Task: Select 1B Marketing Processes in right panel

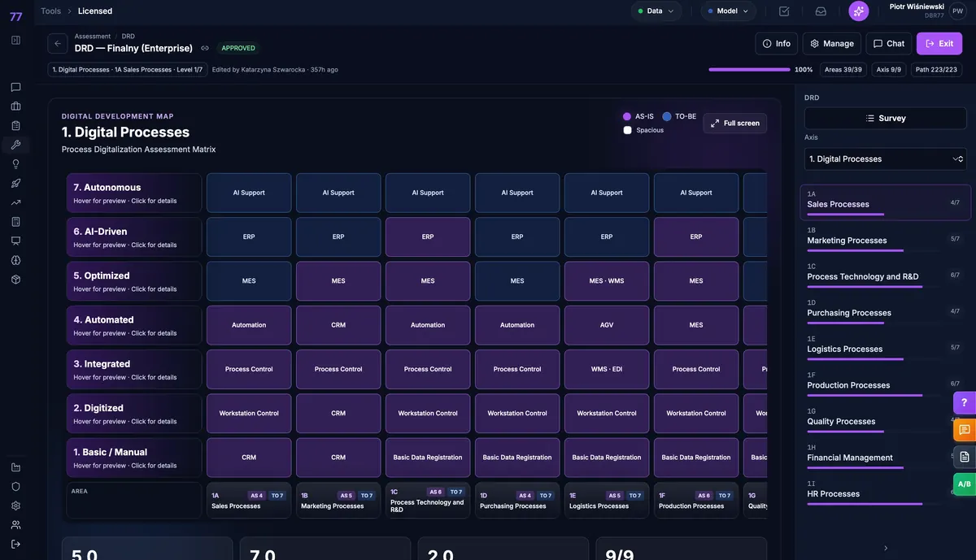Action: click(x=885, y=238)
